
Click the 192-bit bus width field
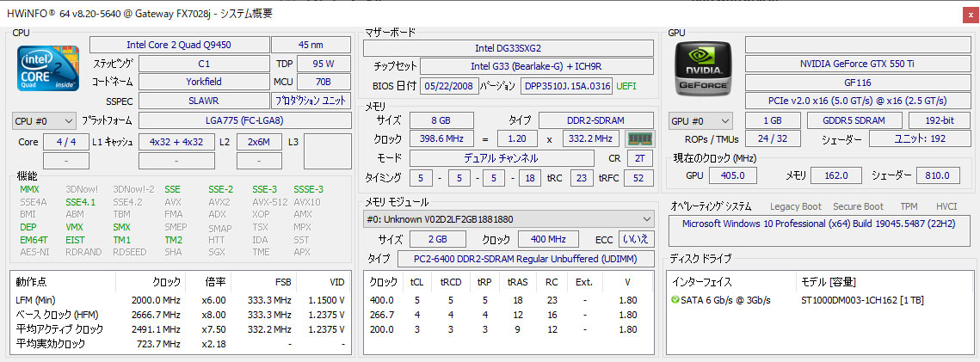[939, 120]
